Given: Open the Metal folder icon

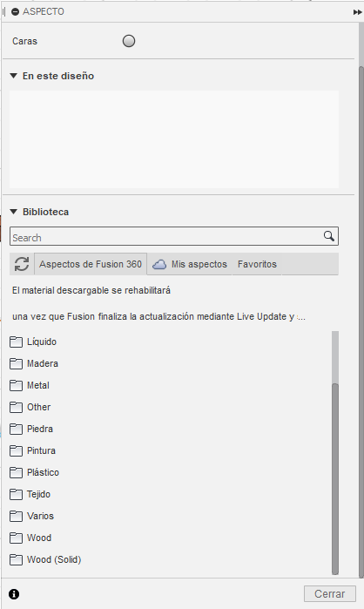Looking at the screenshot, I should (16, 385).
